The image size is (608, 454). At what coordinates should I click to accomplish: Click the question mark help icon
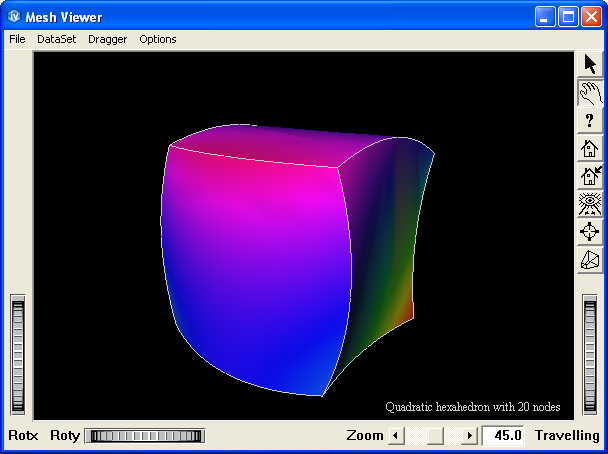tap(590, 121)
